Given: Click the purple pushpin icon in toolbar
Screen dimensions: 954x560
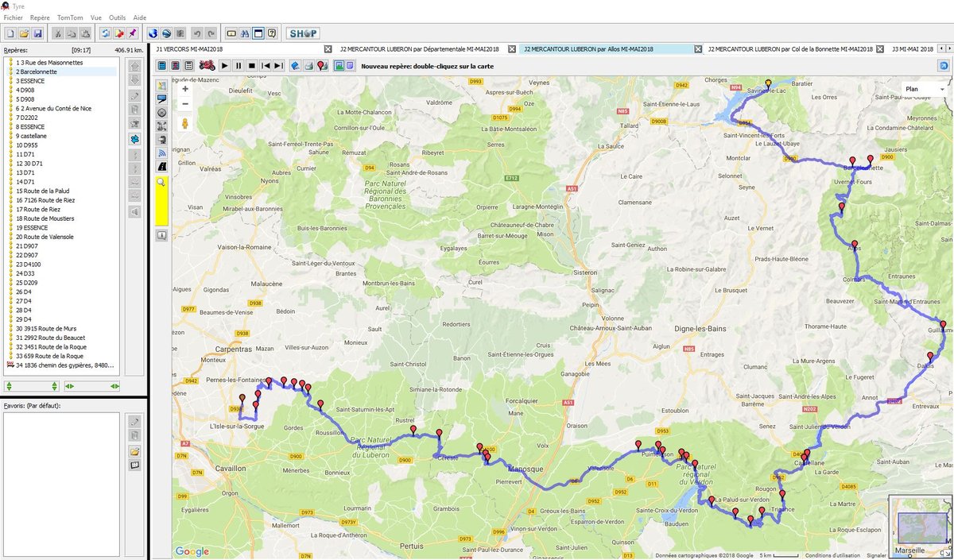Looking at the screenshot, I should 132,33.
